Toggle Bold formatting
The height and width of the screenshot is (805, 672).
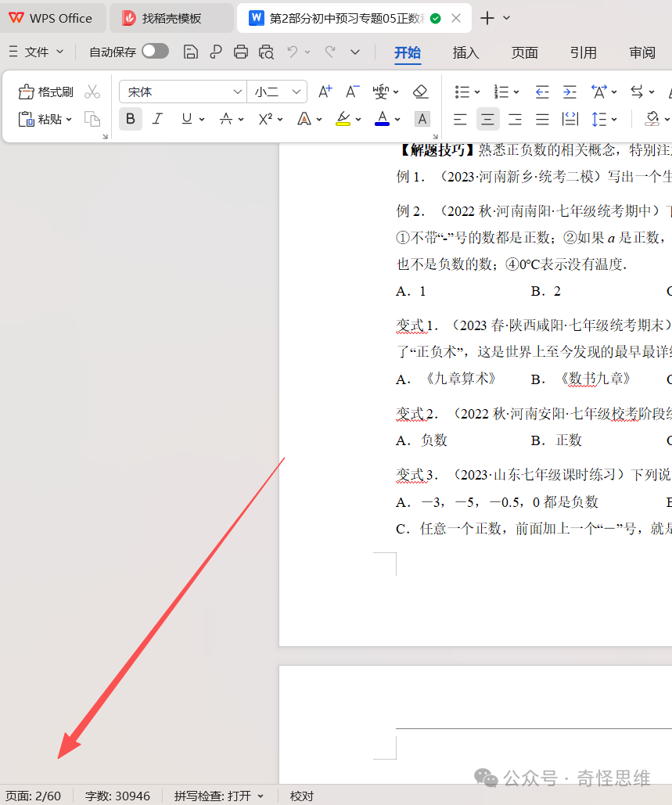(x=131, y=119)
